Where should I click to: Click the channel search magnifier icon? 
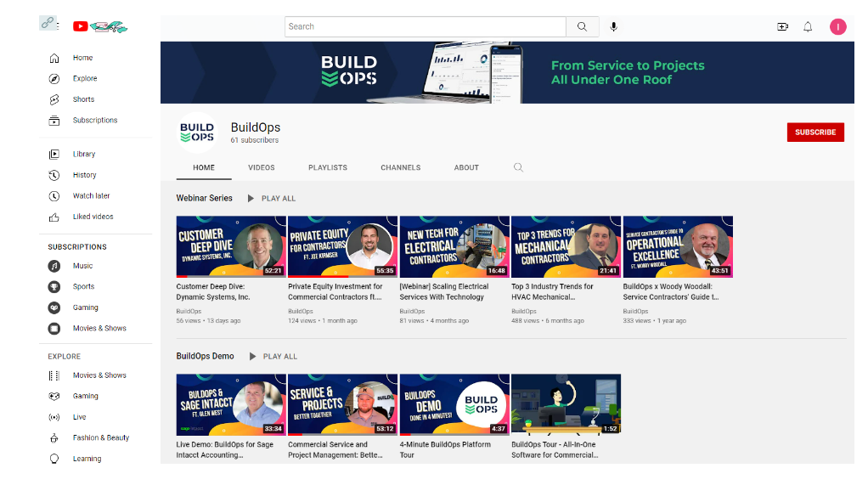click(x=518, y=167)
